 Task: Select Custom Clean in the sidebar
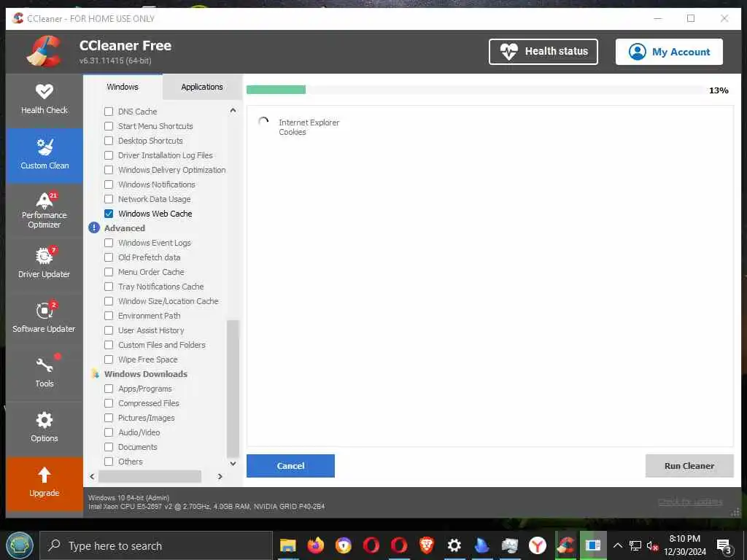pyautogui.click(x=44, y=155)
